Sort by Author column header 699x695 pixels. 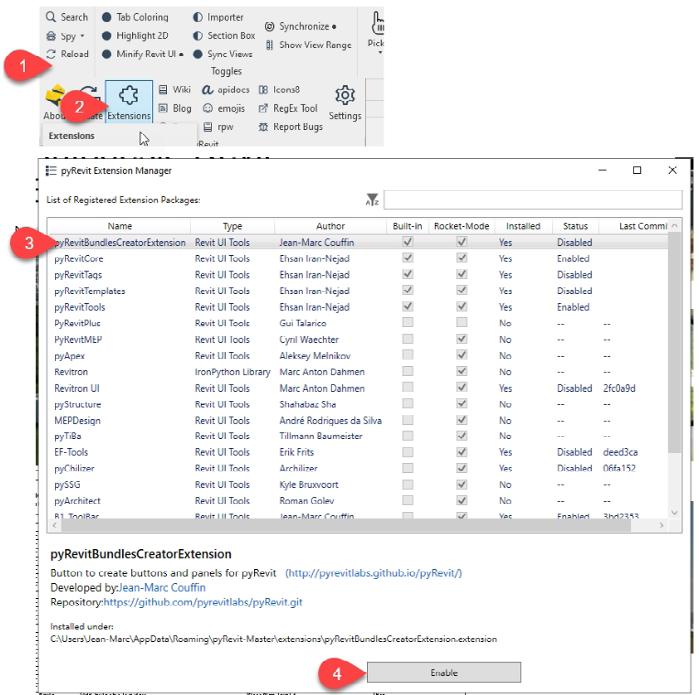[330, 226]
